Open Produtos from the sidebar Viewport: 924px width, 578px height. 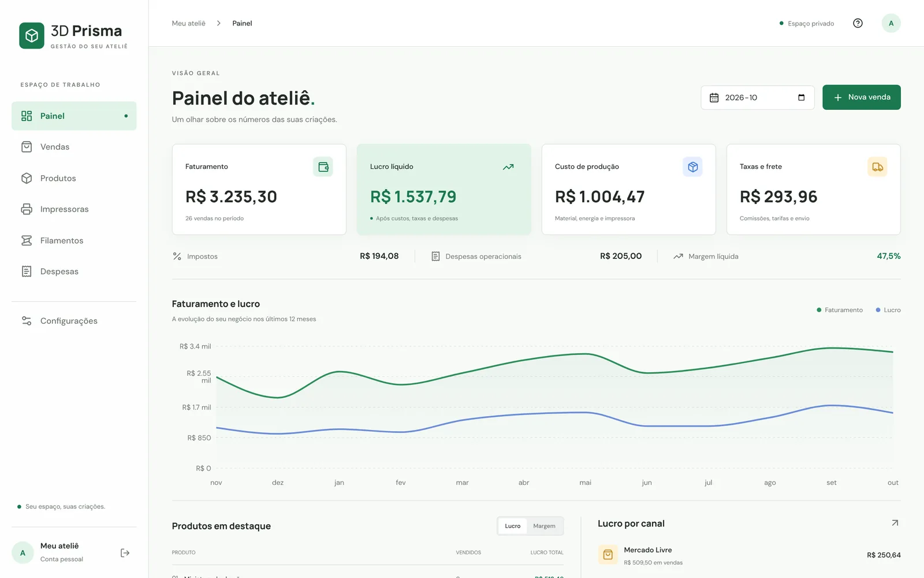pos(74,178)
